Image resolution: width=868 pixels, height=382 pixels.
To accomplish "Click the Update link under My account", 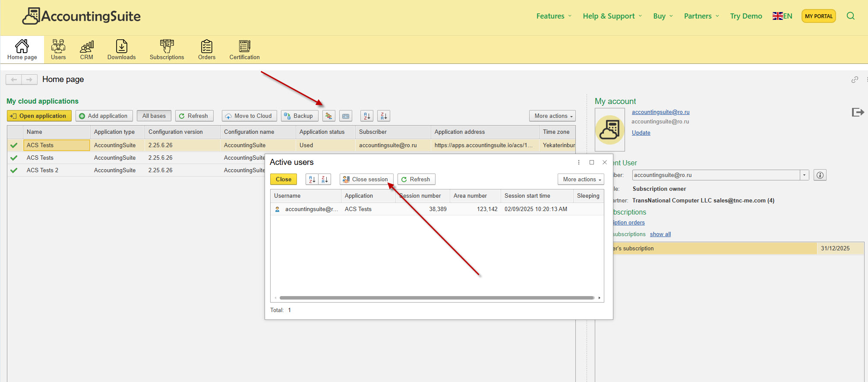I will point(641,133).
